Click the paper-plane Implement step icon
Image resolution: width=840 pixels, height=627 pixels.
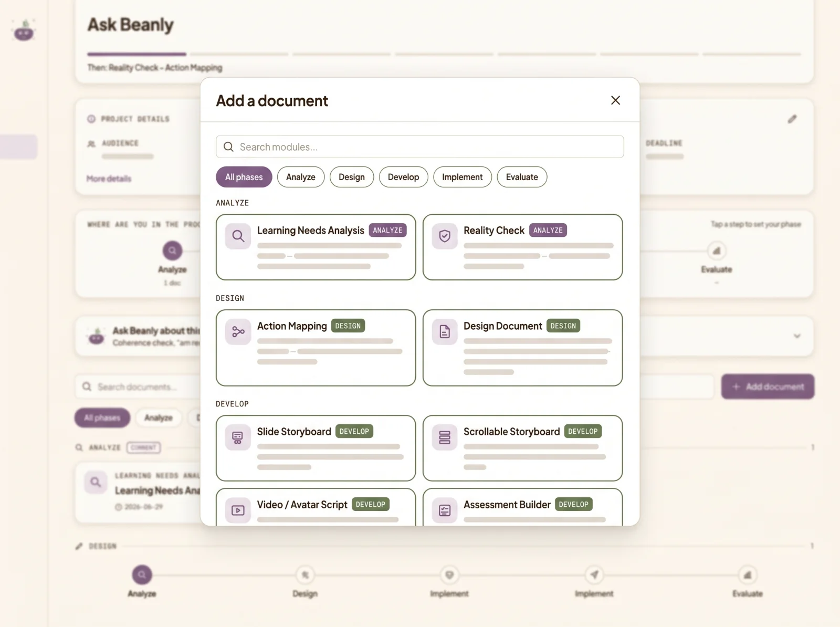594,574
